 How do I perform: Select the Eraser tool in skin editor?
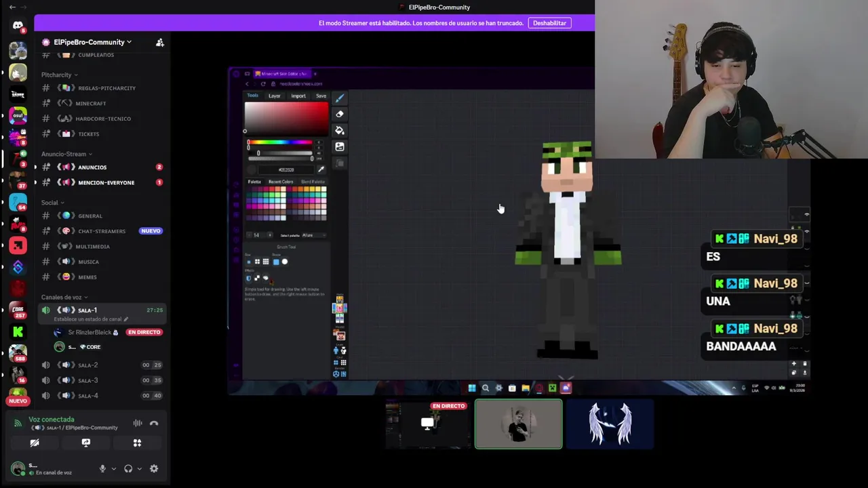click(340, 115)
